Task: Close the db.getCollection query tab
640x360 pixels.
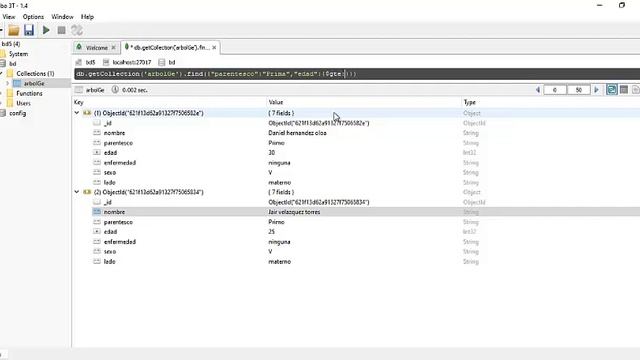Action: coord(214,48)
